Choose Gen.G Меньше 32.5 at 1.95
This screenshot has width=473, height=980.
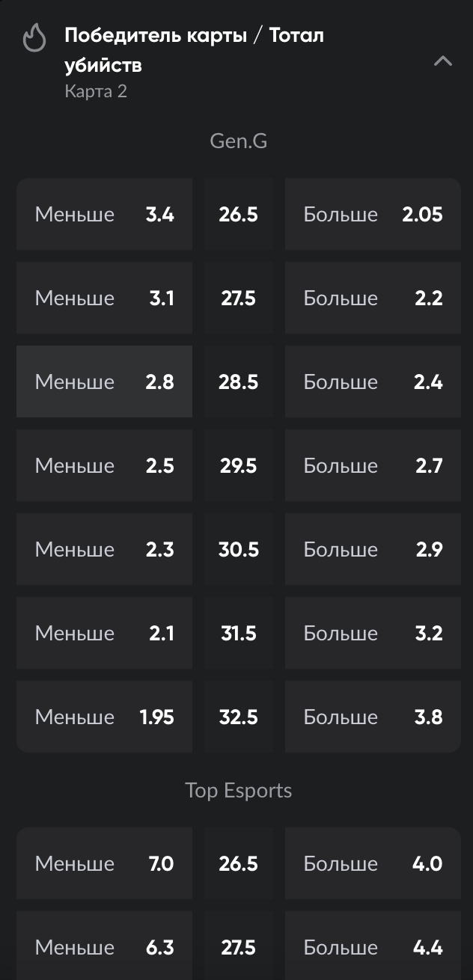pos(104,717)
